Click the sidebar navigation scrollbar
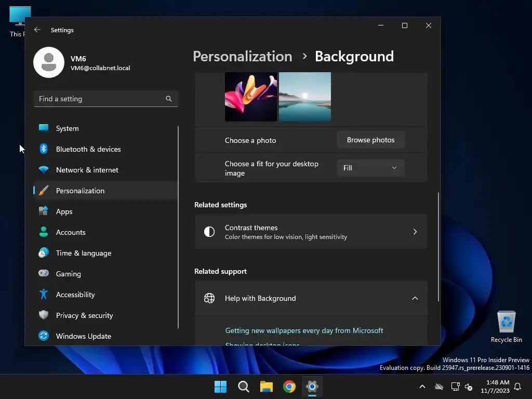 (178, 228)
